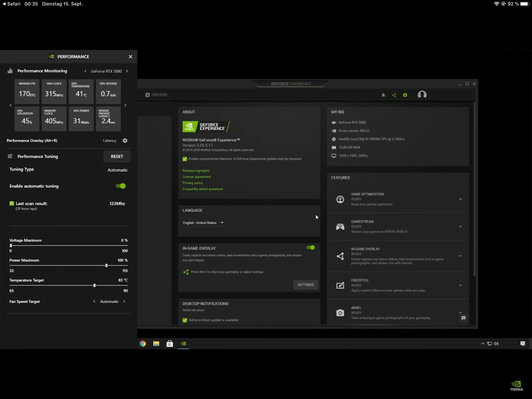The image size is (532, 399).
Task: Open the notifications bell
Action: [x=383, y=95]
